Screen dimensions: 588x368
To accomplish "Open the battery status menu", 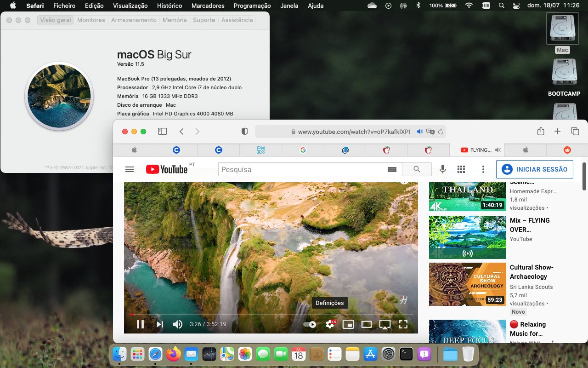I will coord(443,6).
